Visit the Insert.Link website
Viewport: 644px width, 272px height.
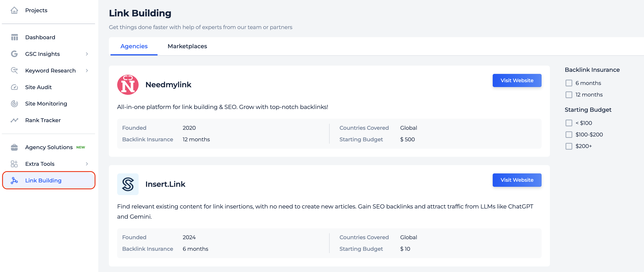point(517,180)
